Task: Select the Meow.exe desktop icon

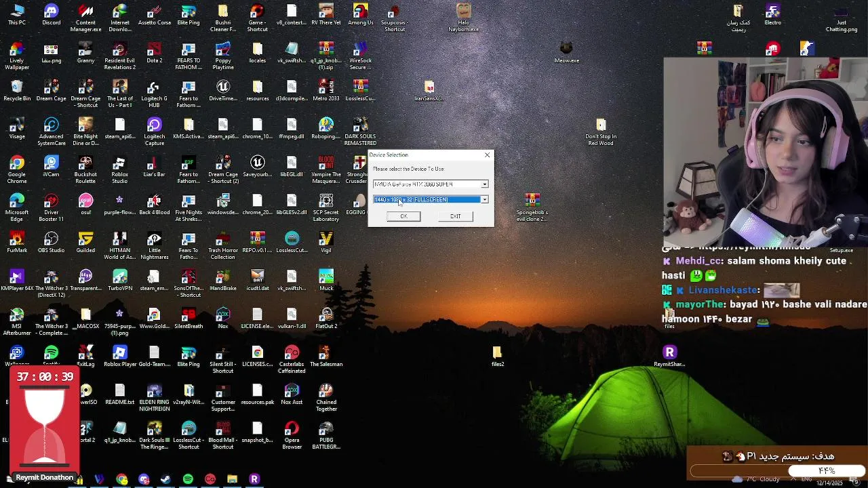Action: 567,53
